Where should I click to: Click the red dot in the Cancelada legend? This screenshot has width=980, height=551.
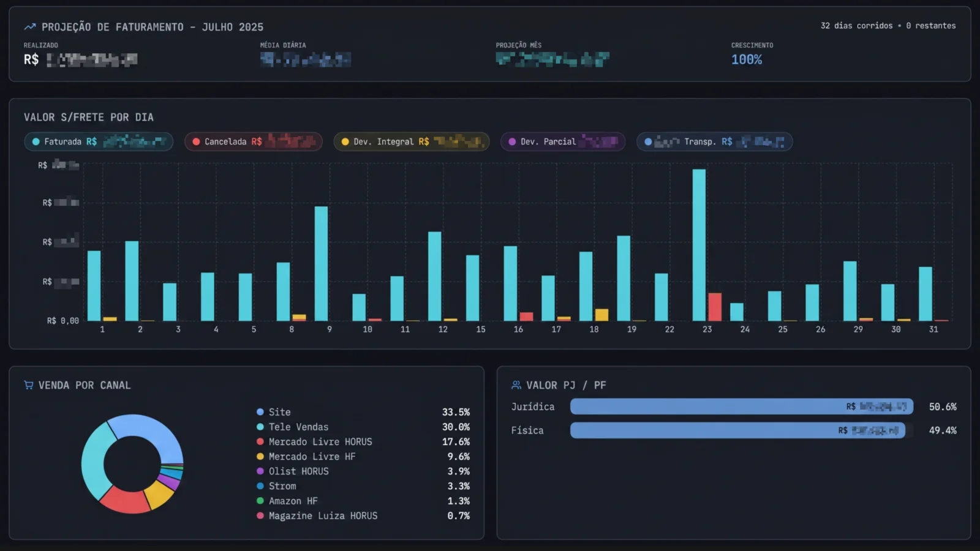196,141
